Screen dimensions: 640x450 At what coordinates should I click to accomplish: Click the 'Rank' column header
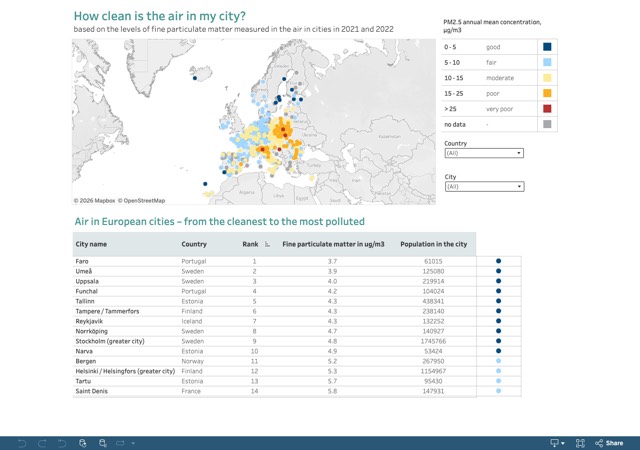[250, 244]
